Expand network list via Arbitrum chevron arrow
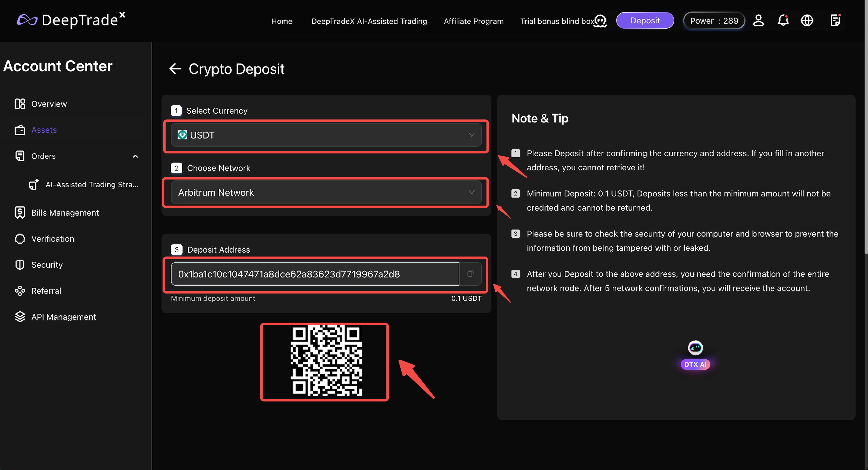The width and height of the screenshot is (868, 470). (472, 192)
